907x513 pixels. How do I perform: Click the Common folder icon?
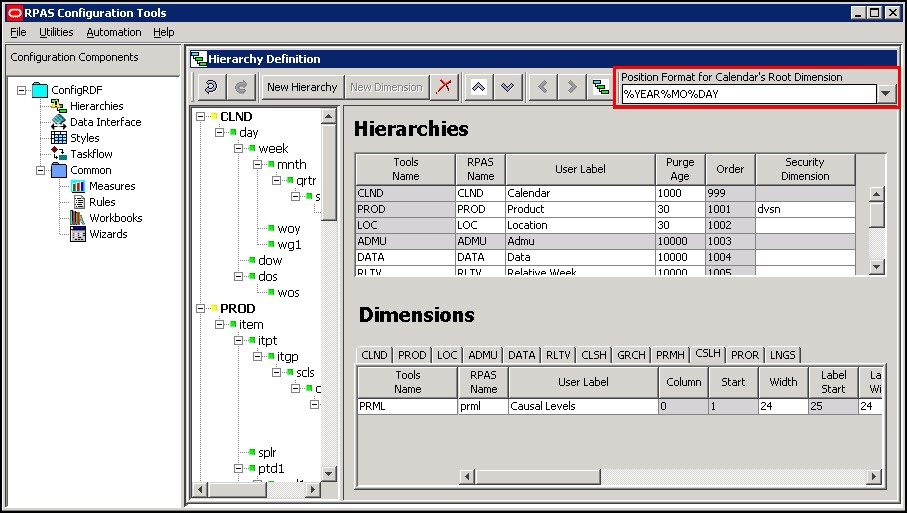pyautogui.click(x=59, y=170)
